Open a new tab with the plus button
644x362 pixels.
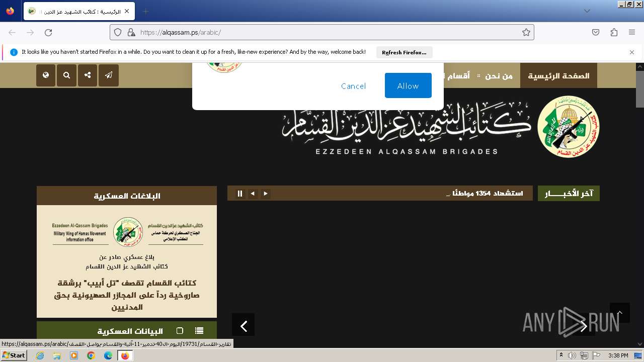(x=145, y=11)
